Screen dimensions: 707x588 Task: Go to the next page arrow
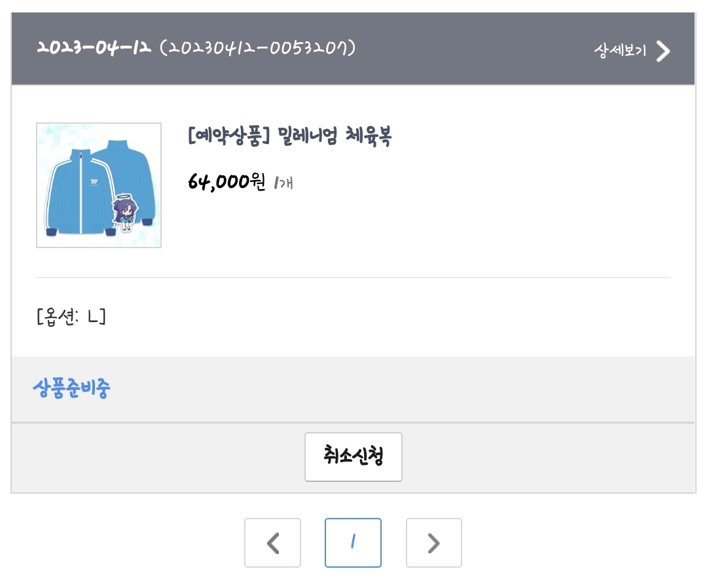click(433, 543)
